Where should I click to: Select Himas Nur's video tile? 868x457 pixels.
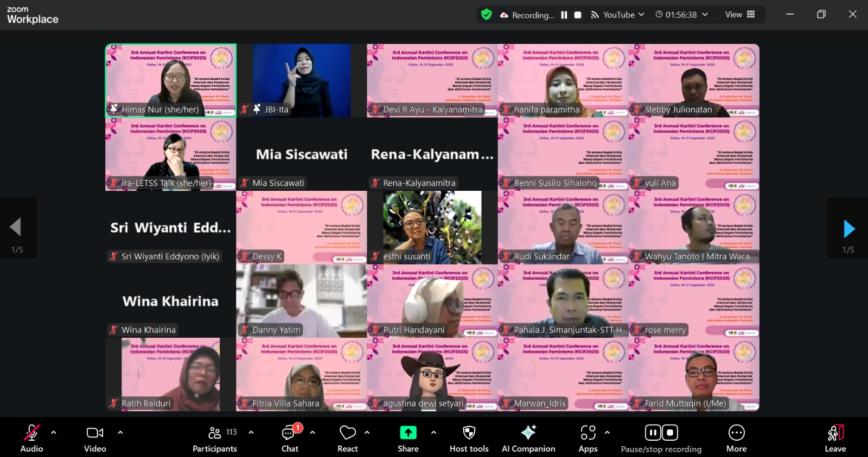tap(171, 80)
